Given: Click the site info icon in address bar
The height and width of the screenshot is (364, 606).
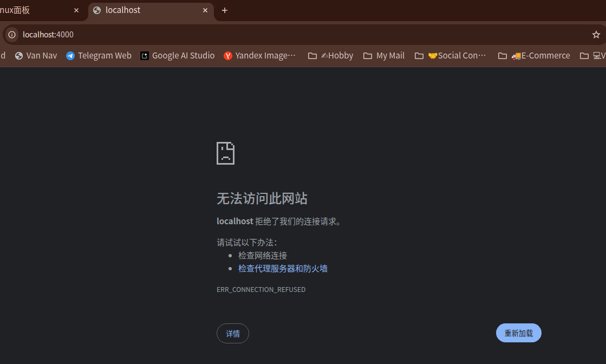Looking at the screenshot, I should [12, 35].
